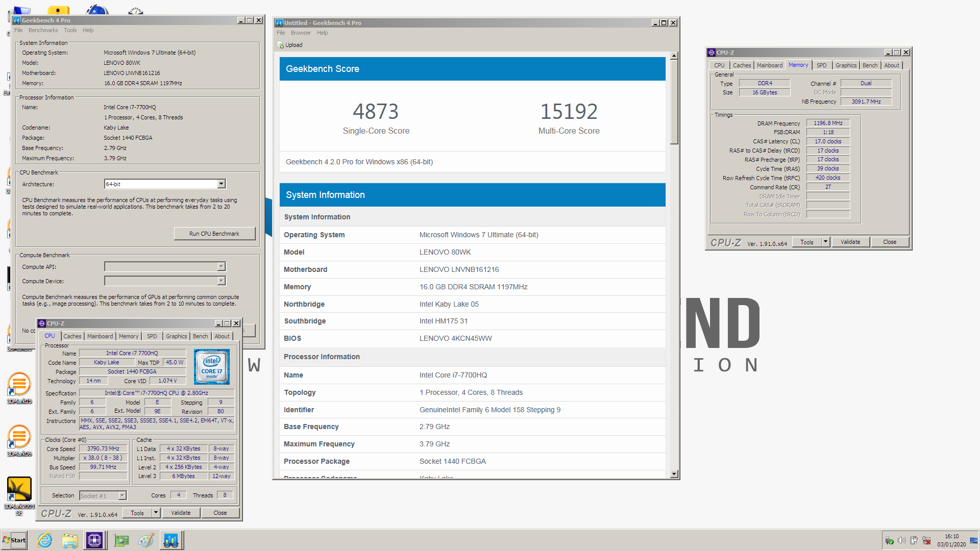Open Tools dropdown arrow in memory CPU-Z window
This screenshot has width=980, height=551.
pyautogui.click(x=825, y=242)
